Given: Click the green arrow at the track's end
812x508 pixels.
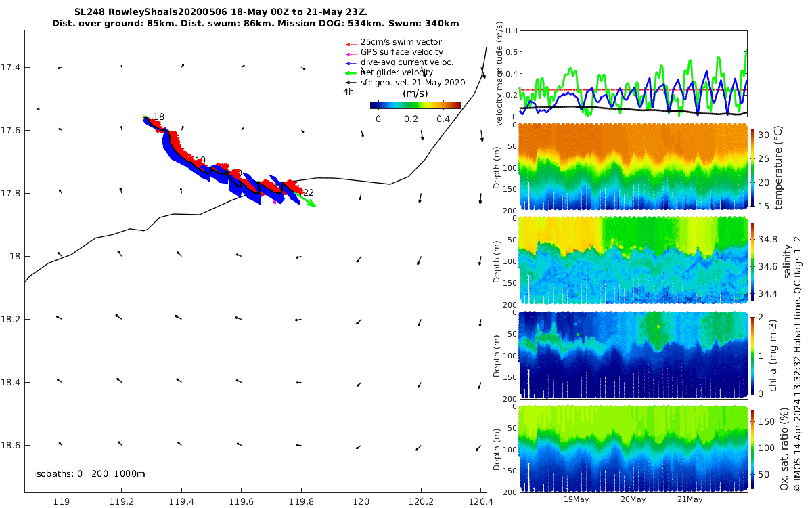Looking at the screenshot, I should coord(307,200).
